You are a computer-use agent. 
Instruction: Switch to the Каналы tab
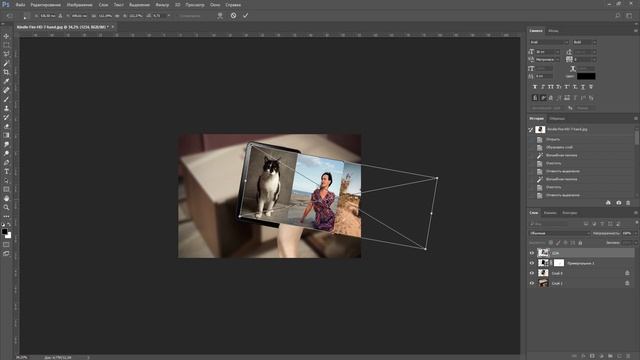click(550, 213)
